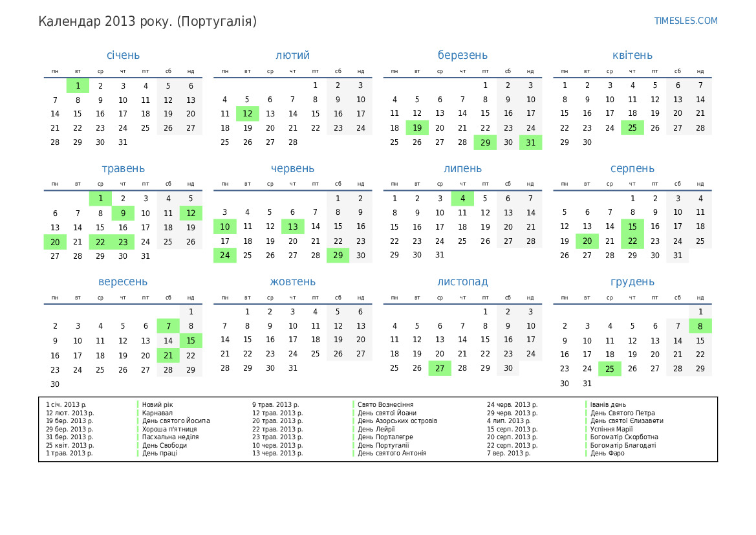Select highlighted 12 in лютий
756x535 pixels.
point(247,114)
